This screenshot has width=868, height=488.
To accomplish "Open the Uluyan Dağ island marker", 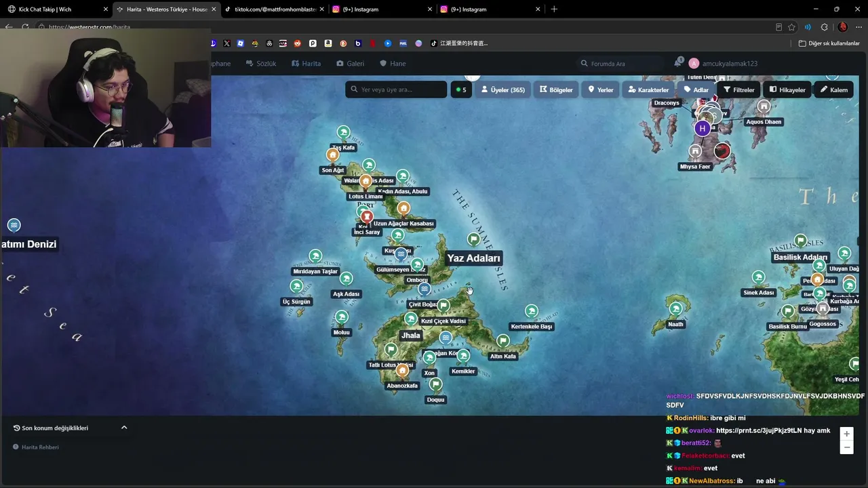I will [844, 254].
